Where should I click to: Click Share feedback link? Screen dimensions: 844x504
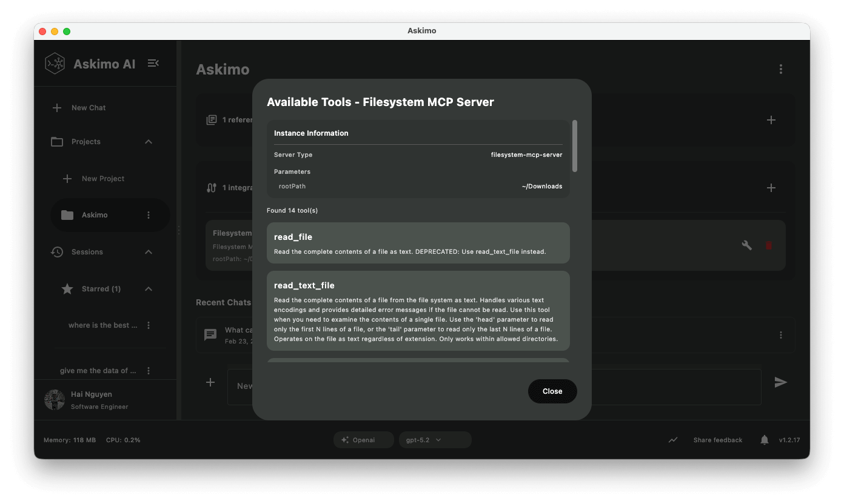click(x=718, y=440)
